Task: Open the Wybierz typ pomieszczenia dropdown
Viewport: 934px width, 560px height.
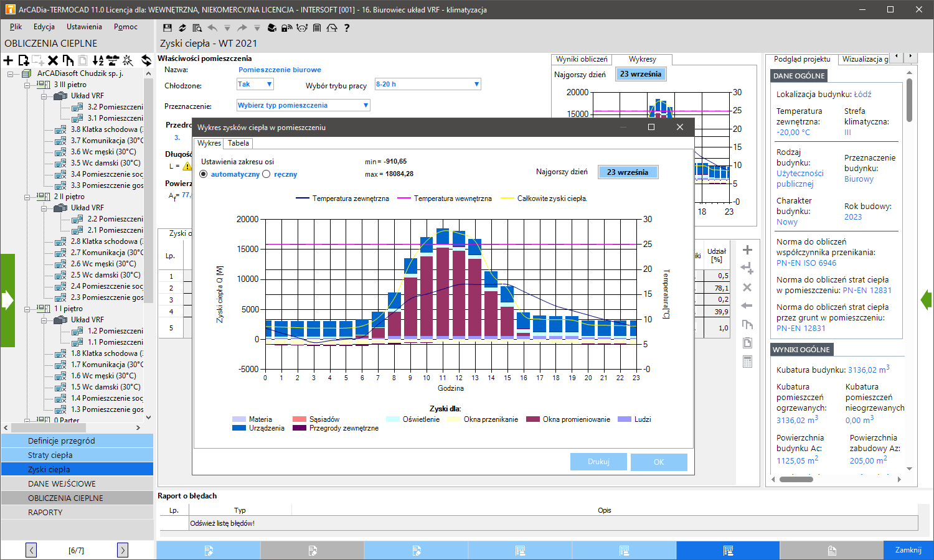Action: tap(303, 105)
